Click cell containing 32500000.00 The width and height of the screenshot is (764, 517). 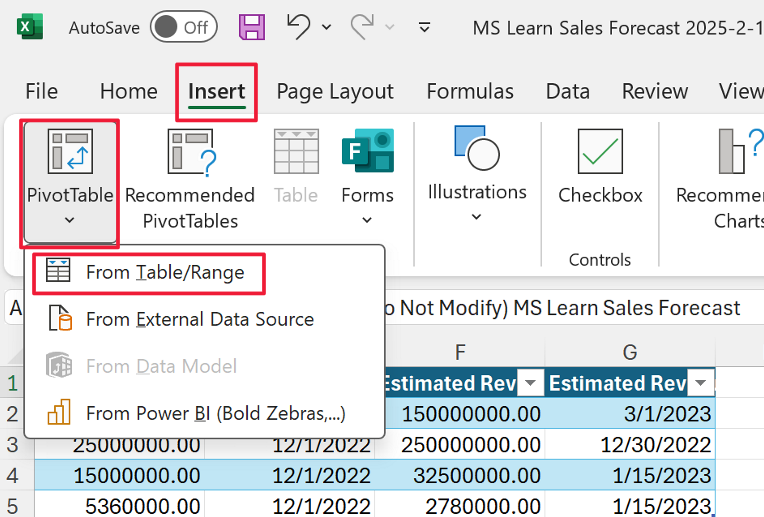tap(460, 475)
